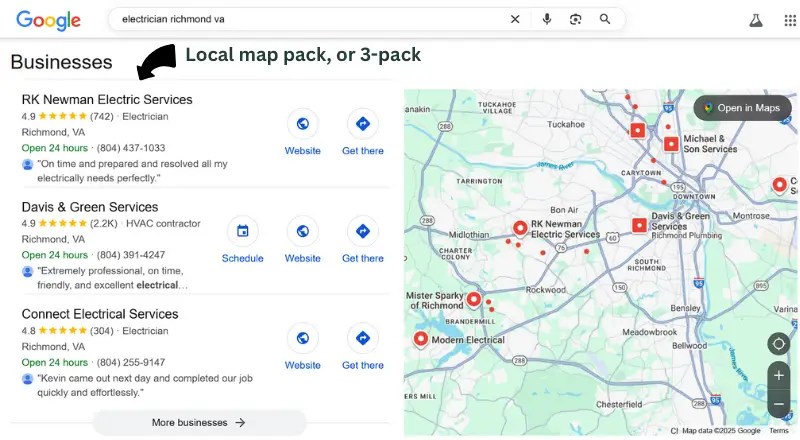Click RK Newman phone number (804) 437-1033
The image size is (800, 440).
(x=131, y=148)
